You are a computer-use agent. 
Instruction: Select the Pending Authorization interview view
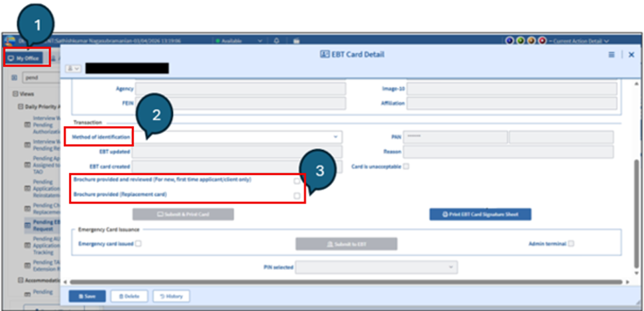click(46, 125)
